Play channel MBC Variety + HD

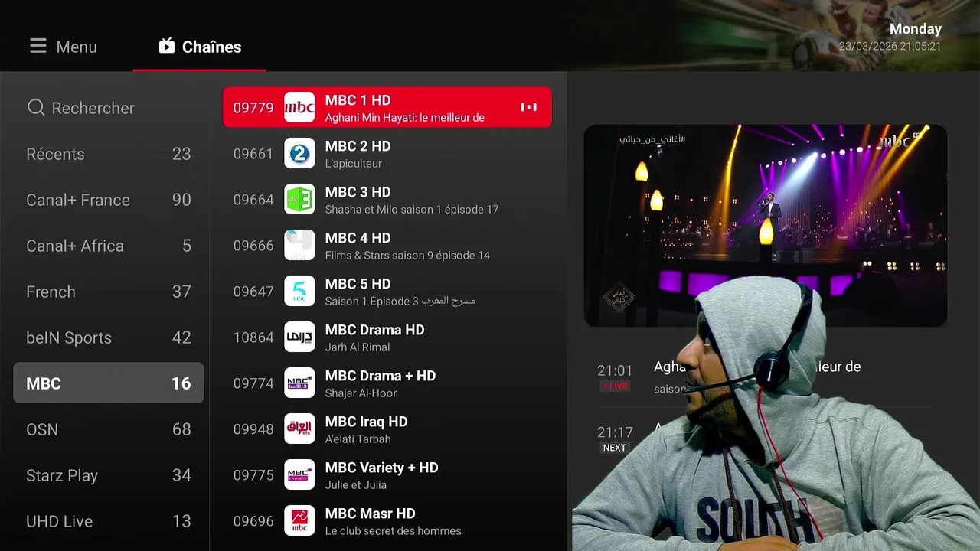pos(387,474)
